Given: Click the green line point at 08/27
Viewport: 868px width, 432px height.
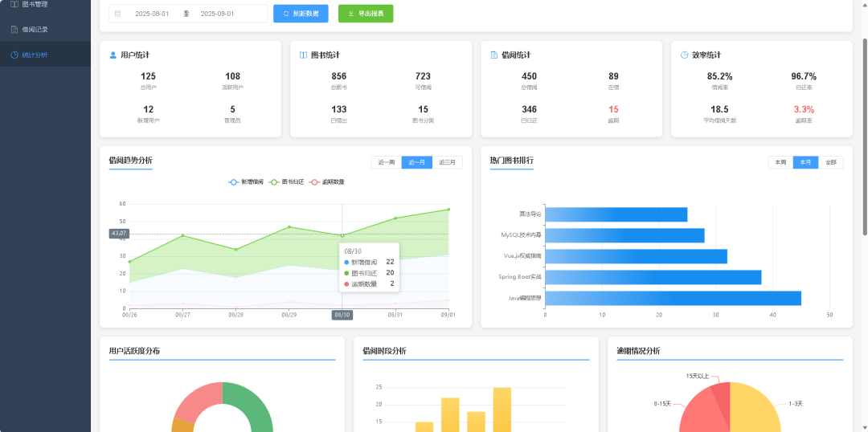Looking at the screenshot, I should point(182,235).
